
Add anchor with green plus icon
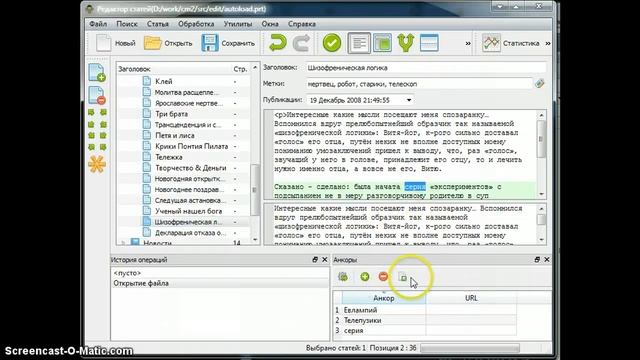(x=365, y=277)
